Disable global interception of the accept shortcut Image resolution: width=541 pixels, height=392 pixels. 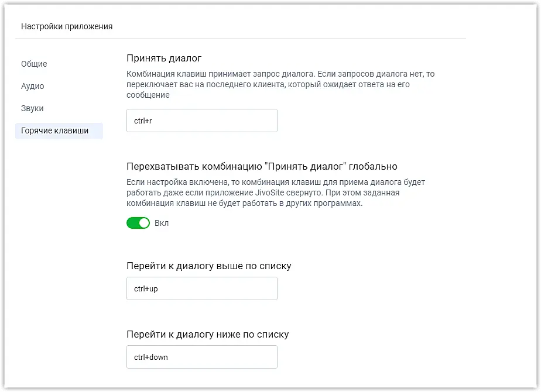pyautogui.click(x=138, y=223)
